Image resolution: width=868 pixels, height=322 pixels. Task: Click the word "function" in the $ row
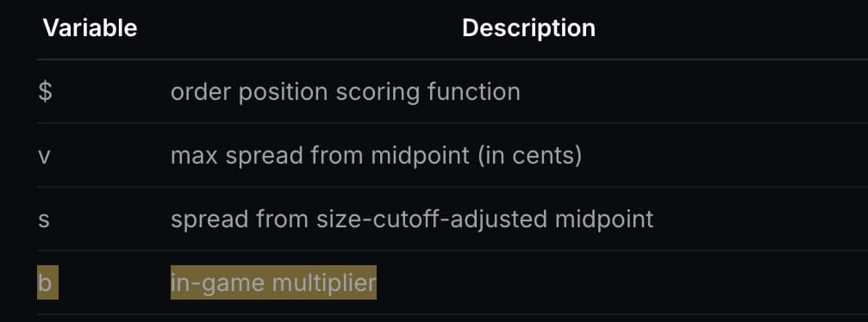tap(474, 92)
